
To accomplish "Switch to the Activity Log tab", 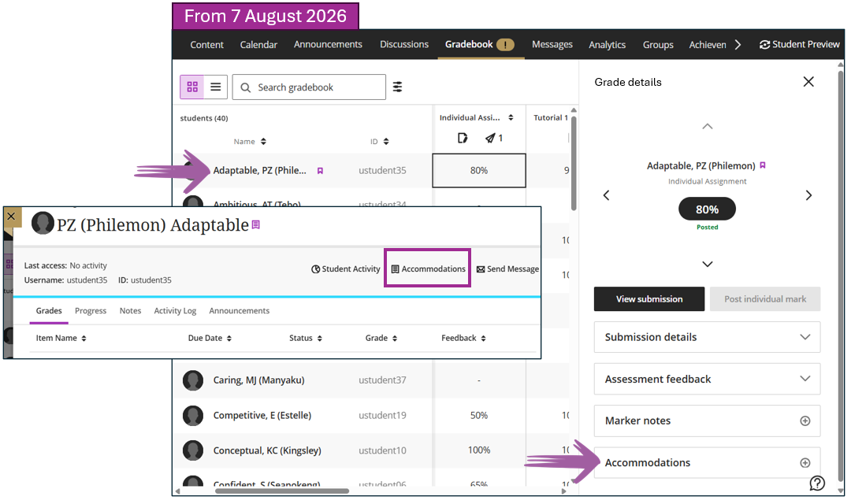I will click(175, 311).
